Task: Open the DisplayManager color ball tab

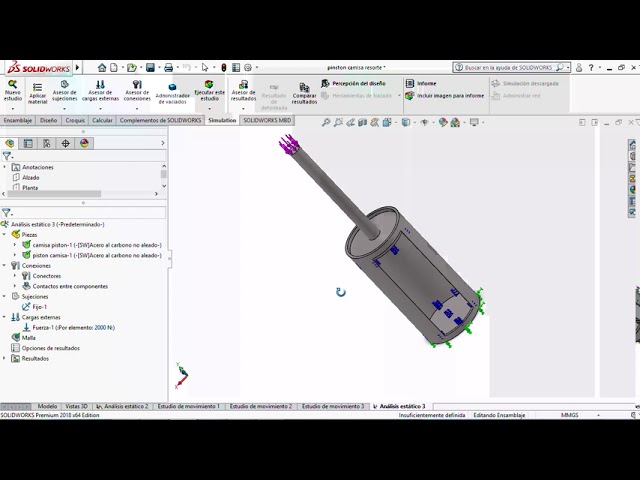Action: tap(84, 143)
